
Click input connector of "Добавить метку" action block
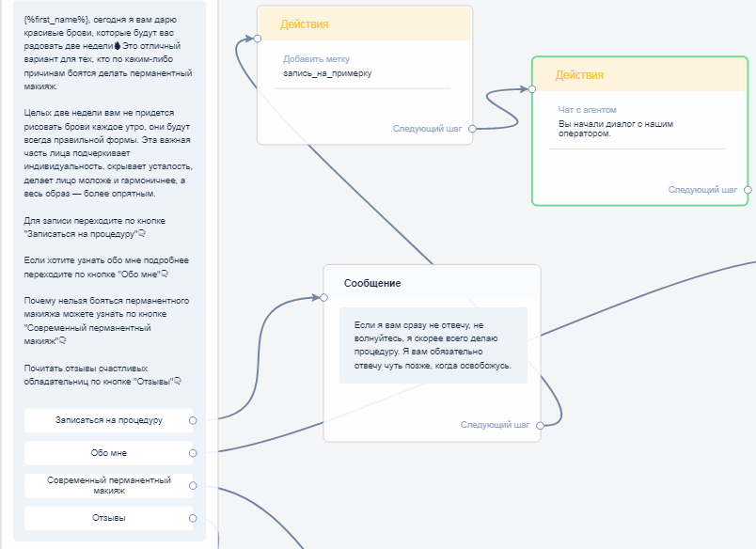coord(257,39)
